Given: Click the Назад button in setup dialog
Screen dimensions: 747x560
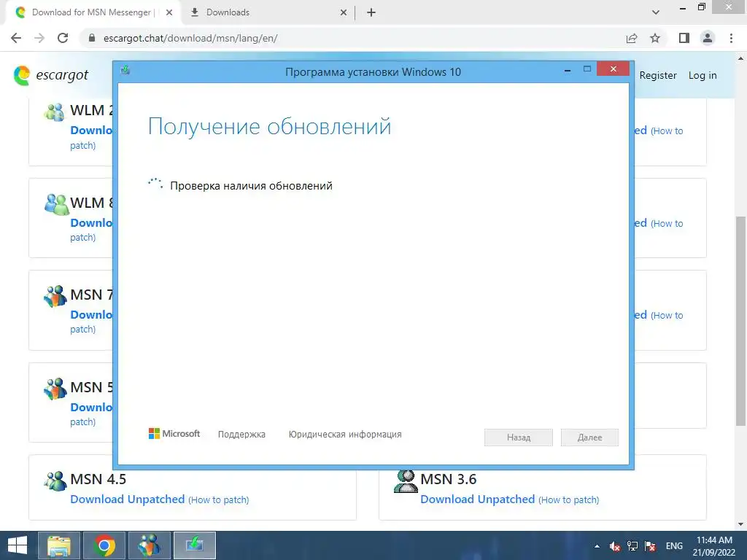Looking at the screenshot, I should [x=519, y=437].
